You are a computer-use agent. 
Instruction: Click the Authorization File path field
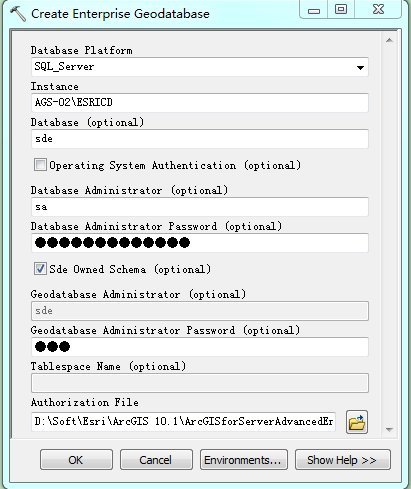point(183,422)
